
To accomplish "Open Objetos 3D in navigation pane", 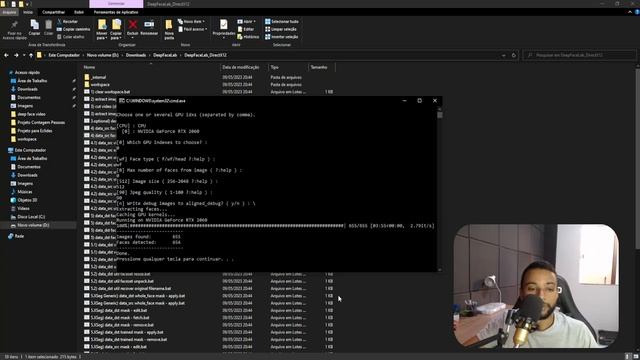I will click(27, 200).
